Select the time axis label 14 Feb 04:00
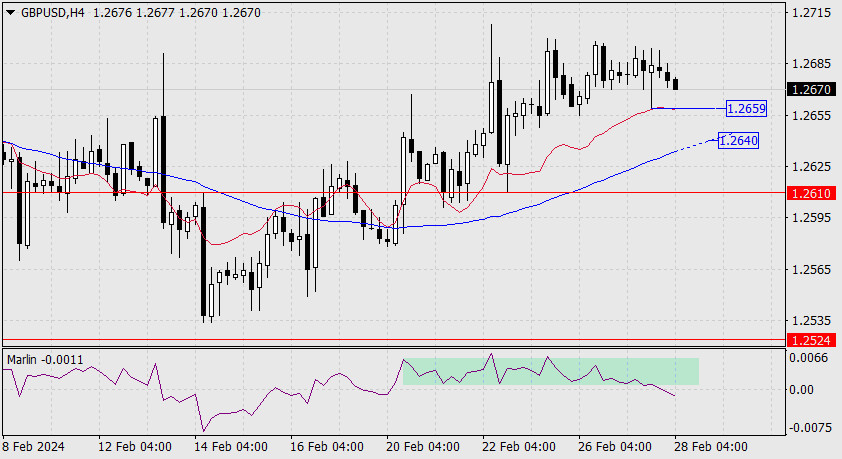The height and width of the screenshot is (459, 842). [x=231, y=447]
